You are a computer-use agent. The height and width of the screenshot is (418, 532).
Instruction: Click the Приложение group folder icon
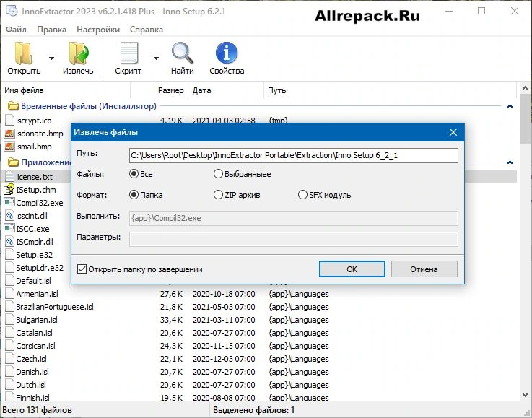pos(13,162)
